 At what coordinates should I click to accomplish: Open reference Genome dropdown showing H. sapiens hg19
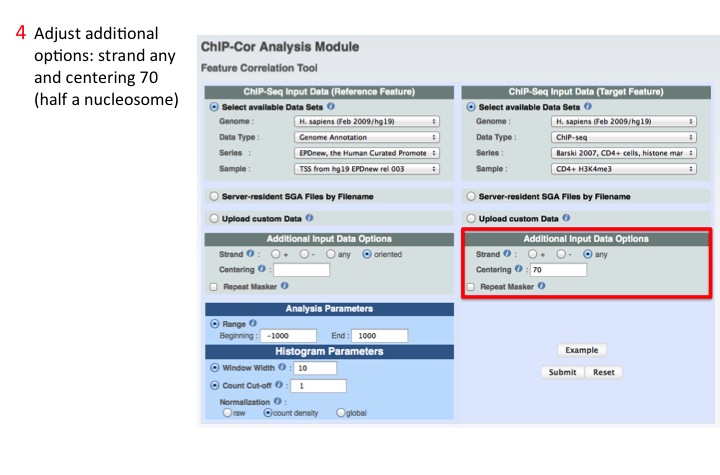(367, 121)
